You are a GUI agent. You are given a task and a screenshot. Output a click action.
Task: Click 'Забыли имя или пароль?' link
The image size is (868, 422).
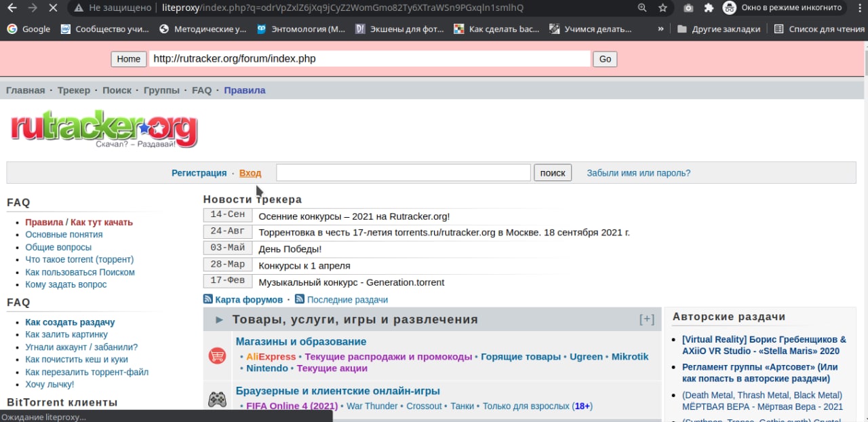click(x=639, y=173)
